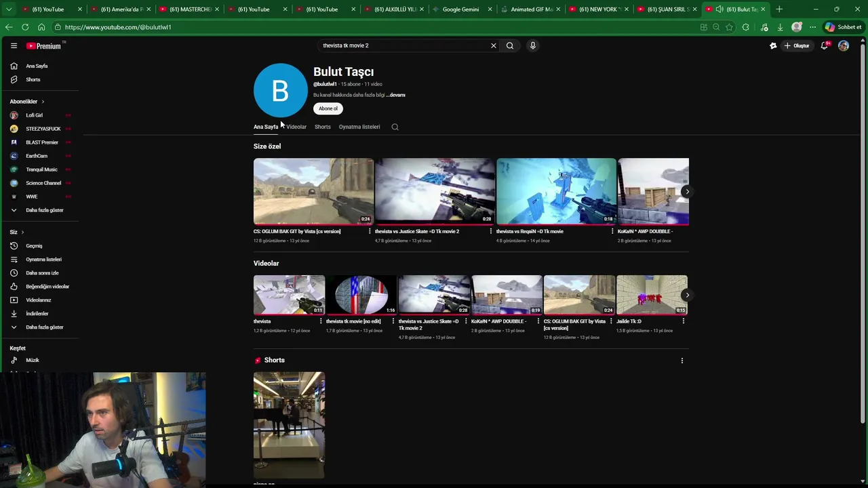This screenshot has width=868, height=488.
Task: Open the browser profile avatar
Action: click(x=797, y=27)
